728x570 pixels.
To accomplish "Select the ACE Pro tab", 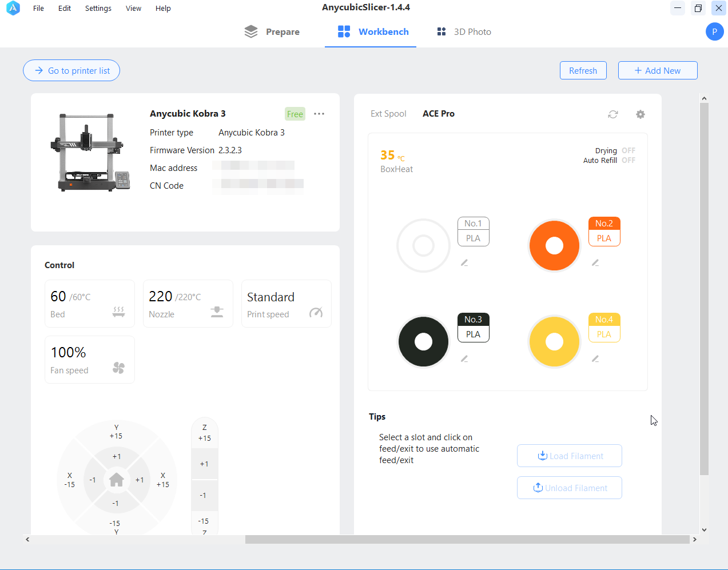I will coord(439,114).
